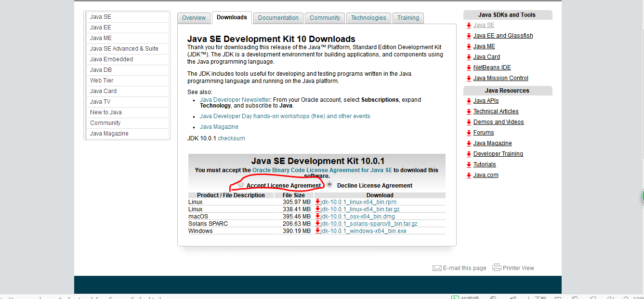
Task: Click red arrow icon beside Java Card link
Action: point(469,57)
